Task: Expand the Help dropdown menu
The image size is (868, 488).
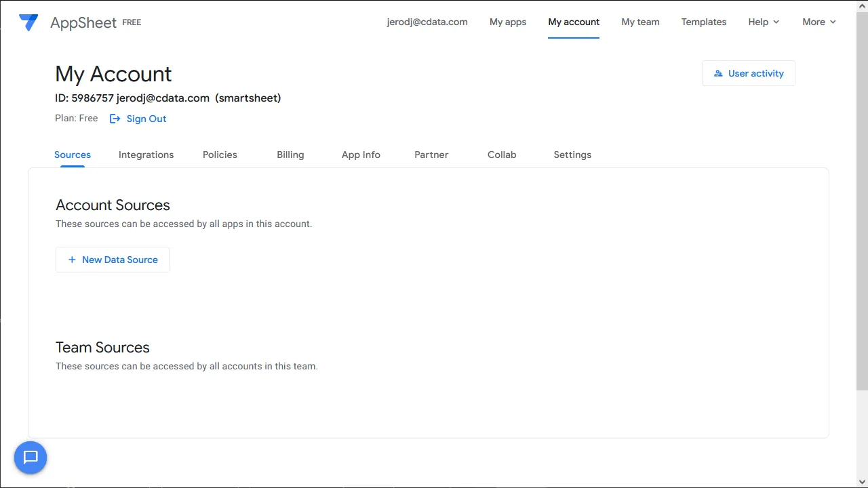Action: click(764, 22)
